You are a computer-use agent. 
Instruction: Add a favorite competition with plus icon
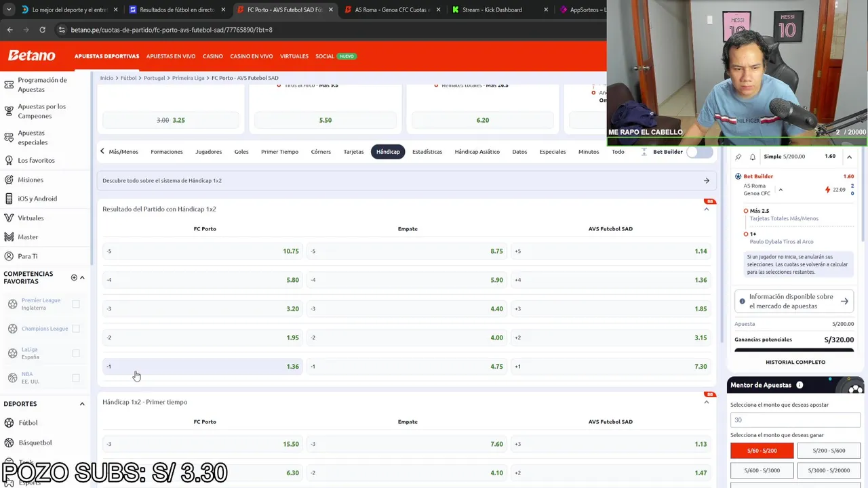(x=74, y=277)
